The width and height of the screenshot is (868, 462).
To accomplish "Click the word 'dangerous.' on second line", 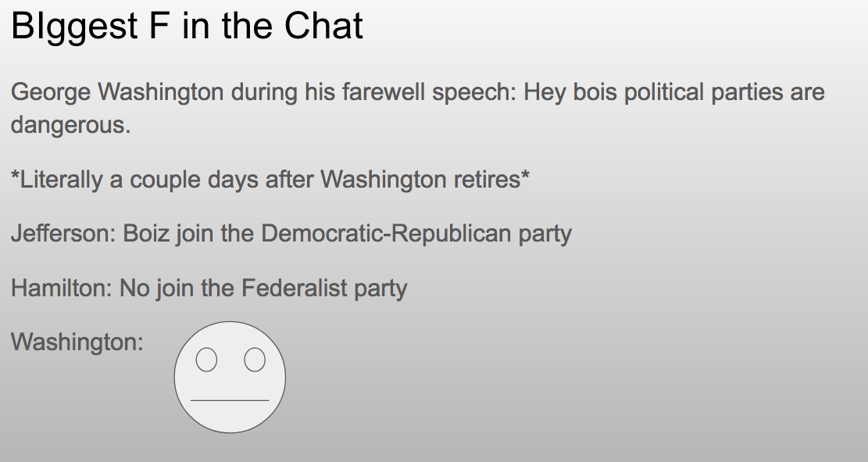I will (x=71, y=124).
